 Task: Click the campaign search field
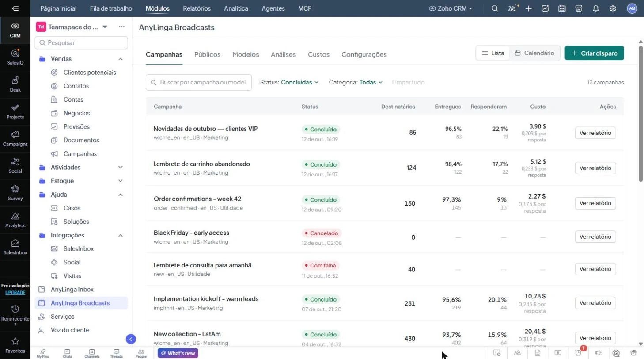click(199, 82)
